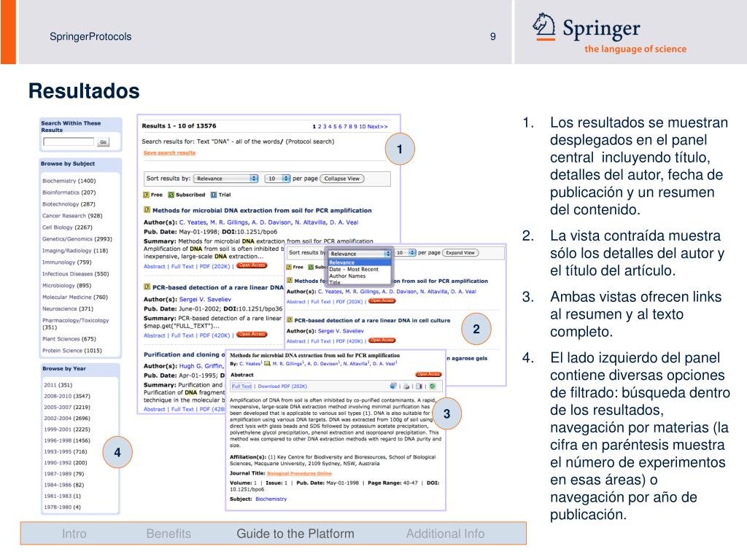The image size is (747, 560).
Task: Click the Abstract link of the first result
Action: 155,266
